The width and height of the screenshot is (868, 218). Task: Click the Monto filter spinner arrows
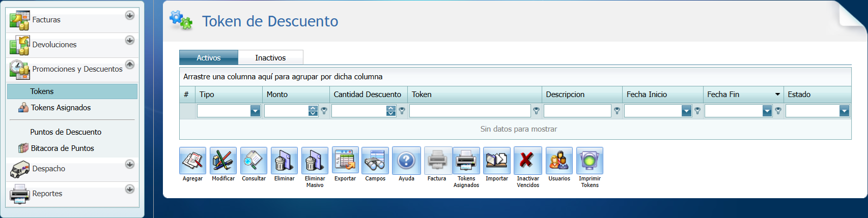[313, 111]
